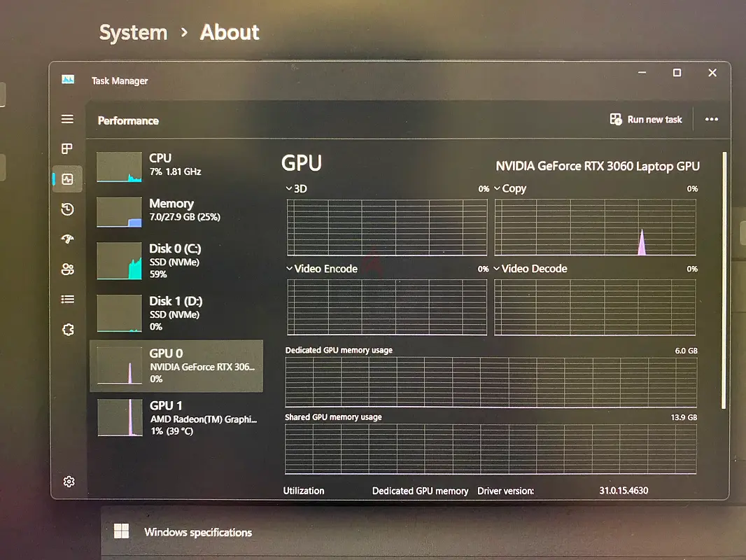Select Disk 1 (D:) in the list
This screenshot has width=746, height=560.
pyautogui.click(x=176, y=313)
